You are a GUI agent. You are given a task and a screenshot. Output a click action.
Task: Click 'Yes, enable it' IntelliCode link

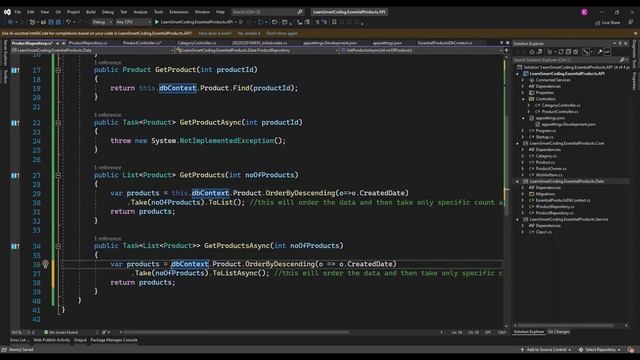pos(249,33)
